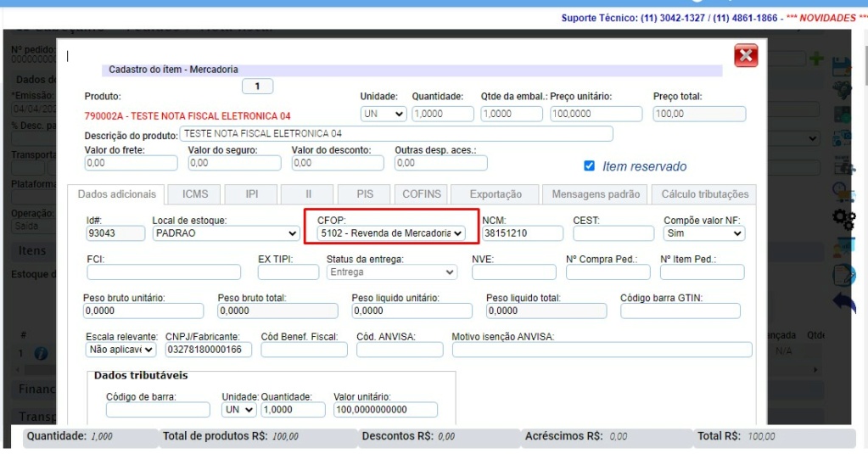Open the Local de estoque dropdown

[226, 233]
